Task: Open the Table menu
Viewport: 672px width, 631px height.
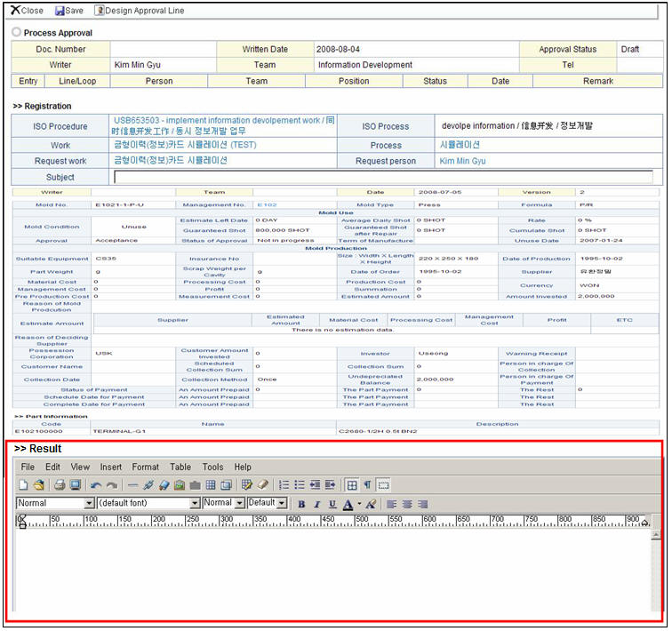Action: [180, 467]
